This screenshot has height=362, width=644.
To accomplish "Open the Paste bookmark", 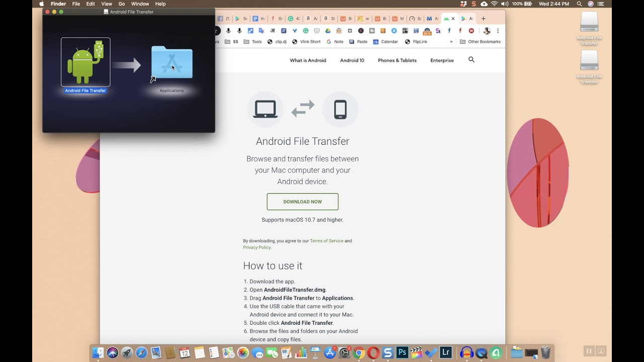I will click(x=358, y=42).
